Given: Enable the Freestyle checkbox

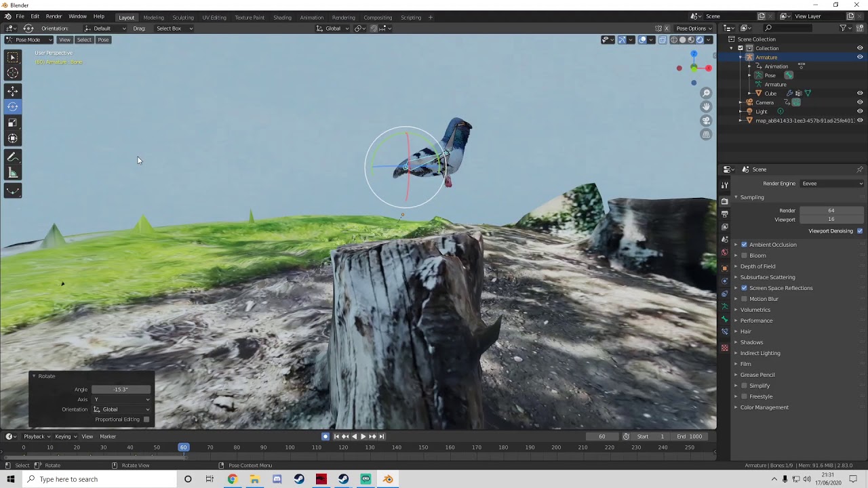Looking at the screenshot, I should (x=744, y=396).
